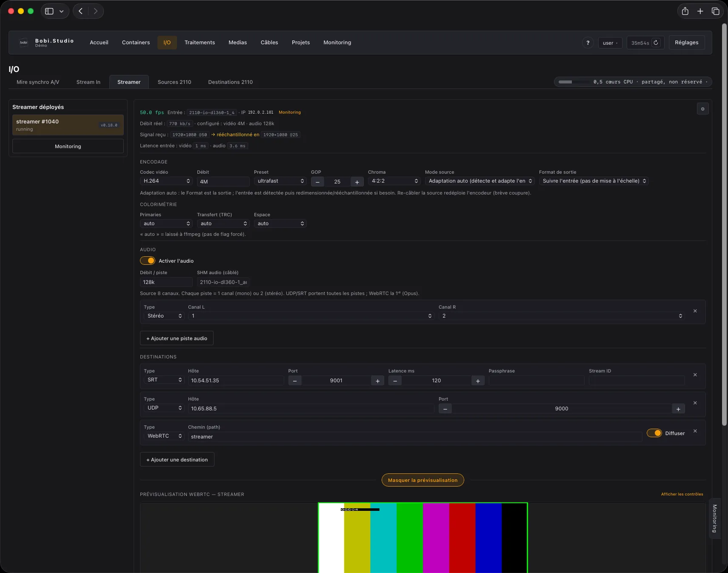The height and width of the screenshot is (573, 728).
Task: Click Ajouter une piste audio
Action: (x=177, y=338)
